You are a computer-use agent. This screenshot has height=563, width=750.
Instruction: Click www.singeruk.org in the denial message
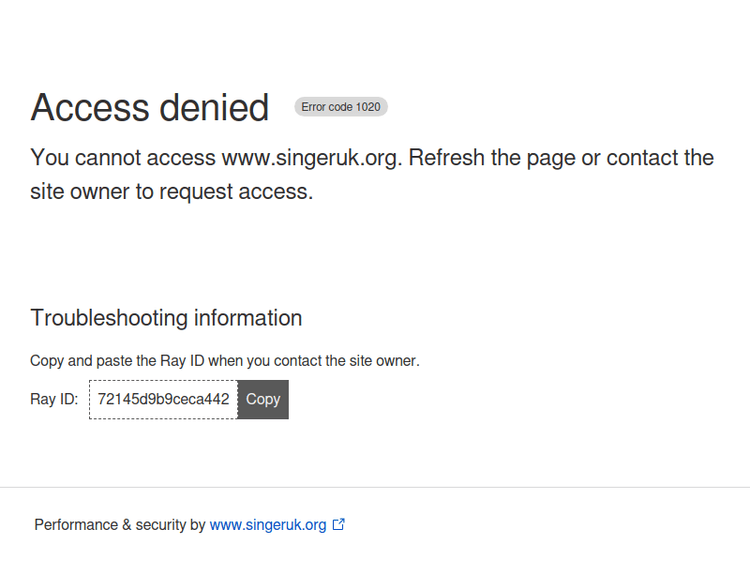pyautogui.click(x=311, y=158)
